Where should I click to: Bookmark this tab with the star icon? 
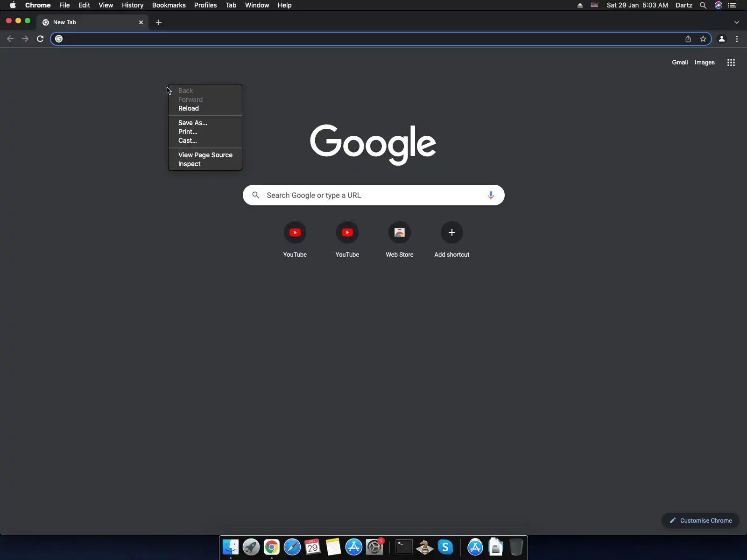tap(703, 39)
